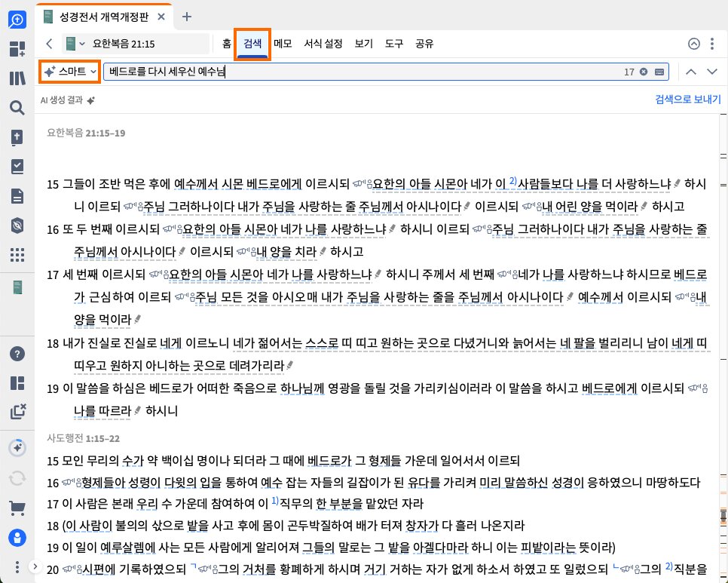Click the 사도행전 1:15–22 heading
The image size is (728, 583).
click(83, 438)
